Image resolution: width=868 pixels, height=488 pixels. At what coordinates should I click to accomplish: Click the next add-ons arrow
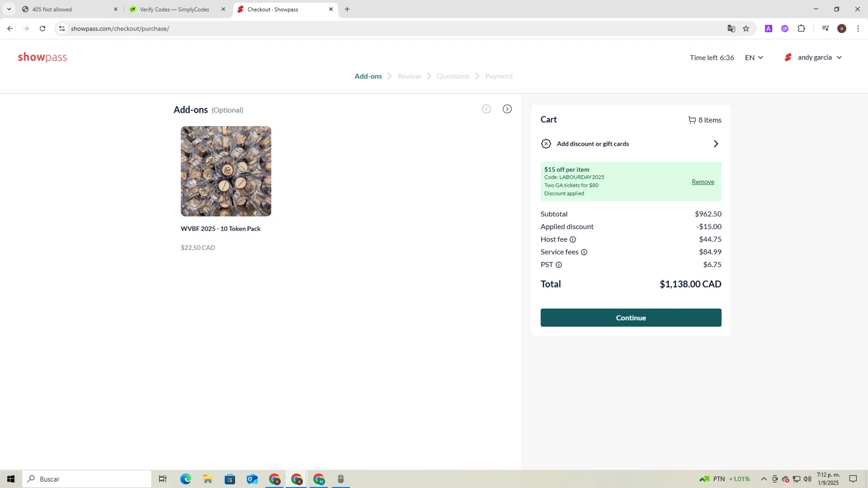pos(507,109)
